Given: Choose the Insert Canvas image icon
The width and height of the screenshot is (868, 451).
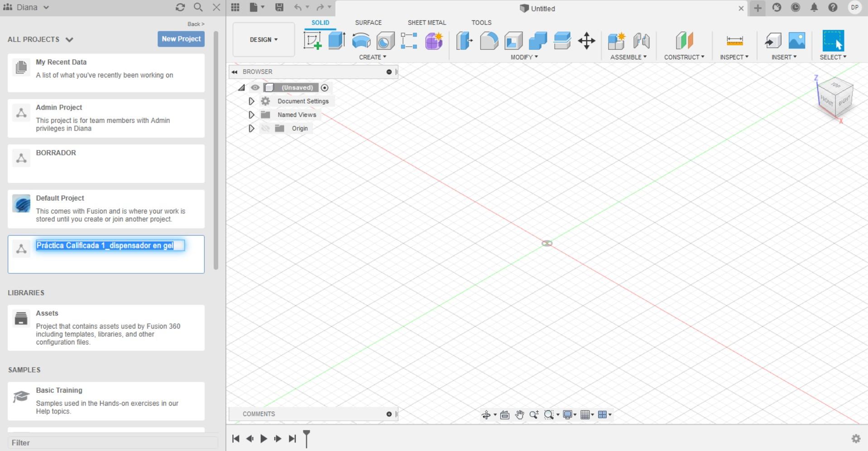Looking at the screenshot, I should coord(797,41).
